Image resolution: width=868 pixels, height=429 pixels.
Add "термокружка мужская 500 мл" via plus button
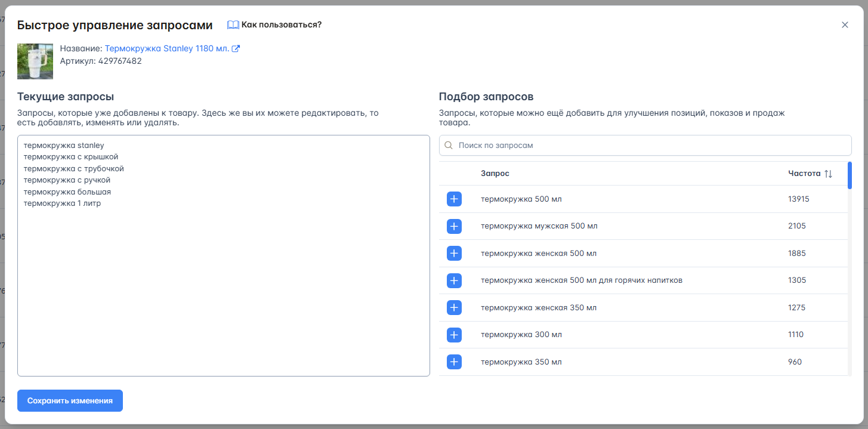coord(454,226)
